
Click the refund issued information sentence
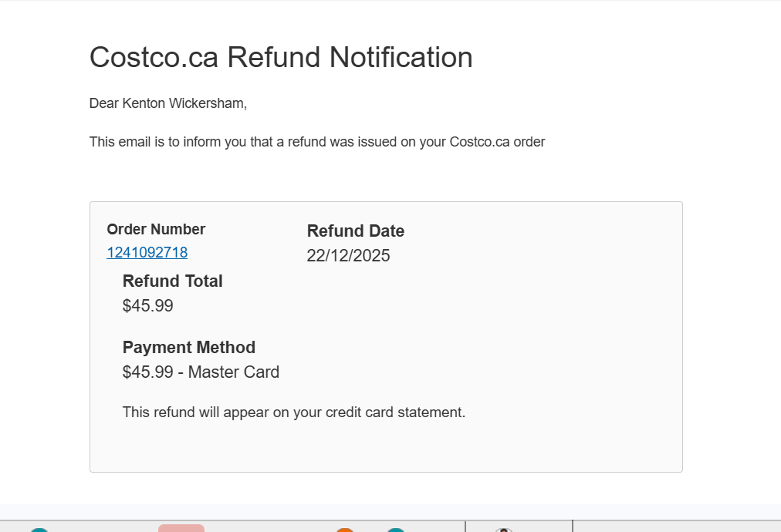(317, 142)
